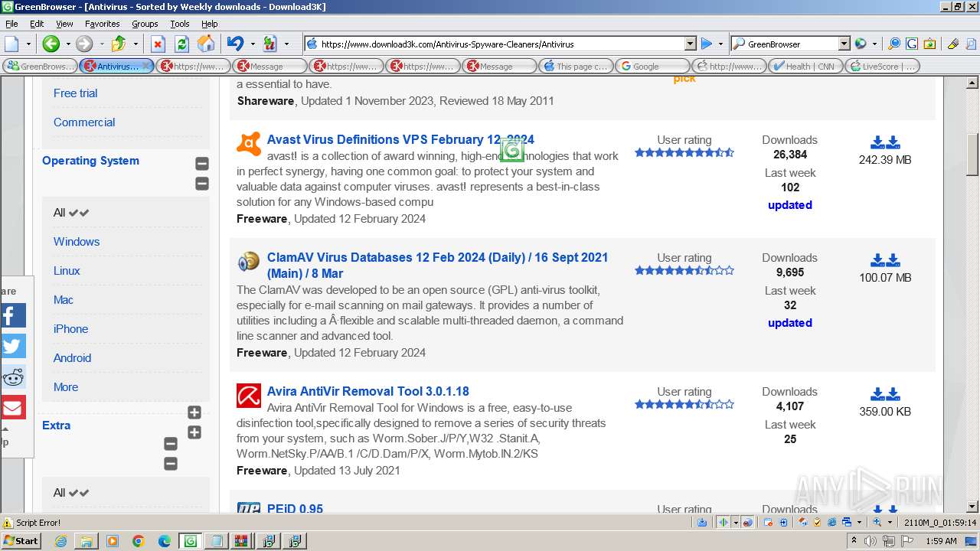
Task: Click the highlighter toolbar icon
Action: pyautogui.click(x=952, y=44)
